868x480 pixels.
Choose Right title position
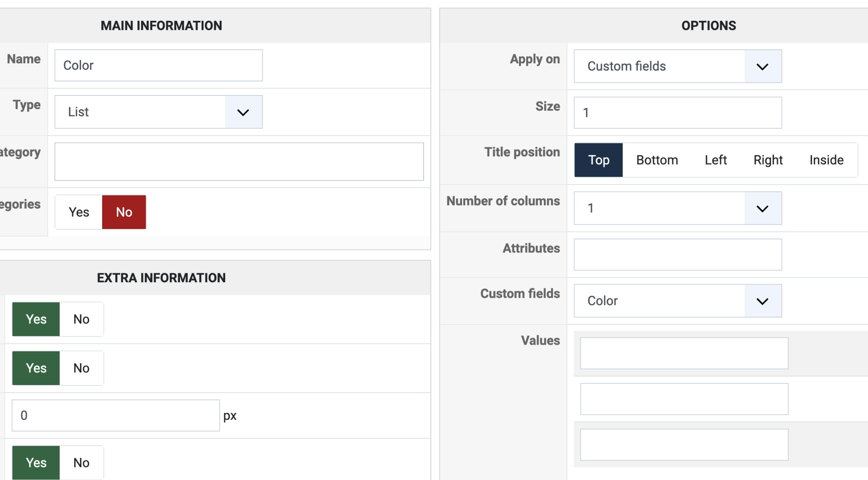(x=768, y=160)
